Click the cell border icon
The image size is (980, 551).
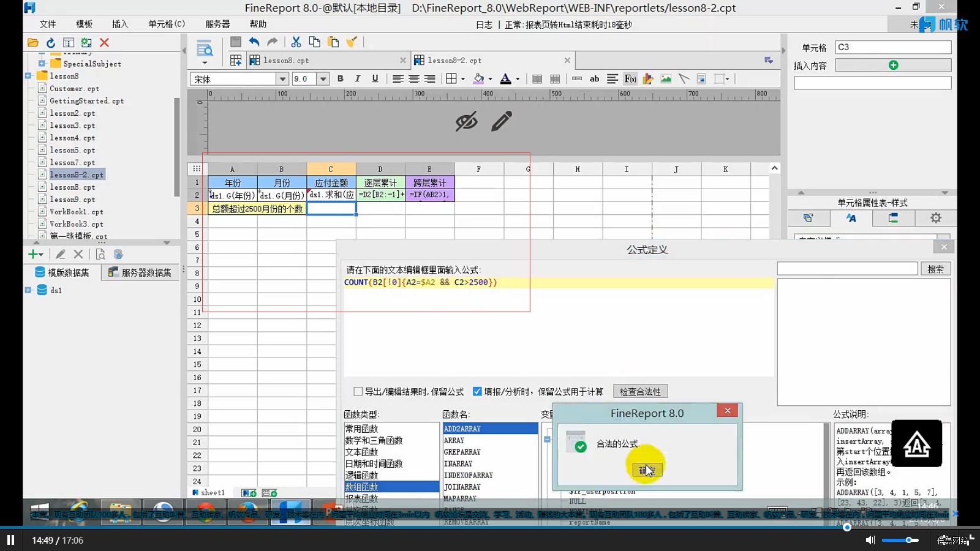(x=451, y=78)
